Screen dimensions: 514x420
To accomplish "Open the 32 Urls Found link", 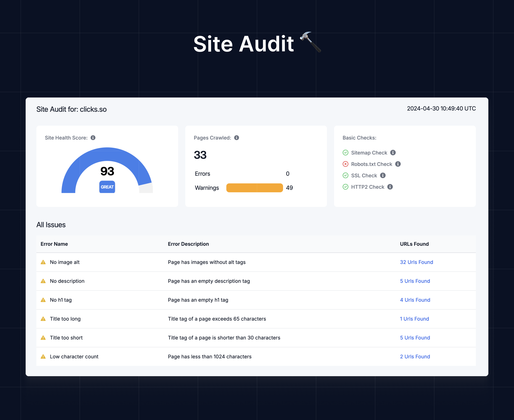I will click(416, 262).
